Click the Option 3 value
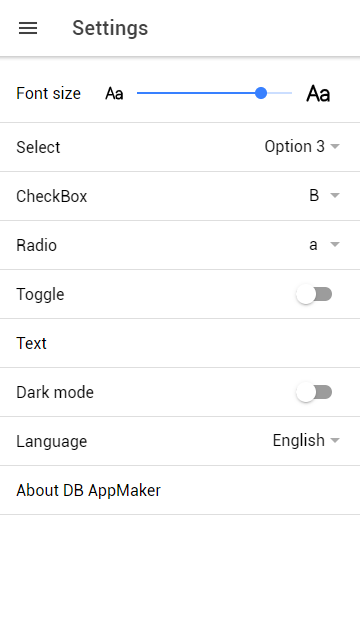Screen dimensions: 360x640 click(x=294, y=146)
